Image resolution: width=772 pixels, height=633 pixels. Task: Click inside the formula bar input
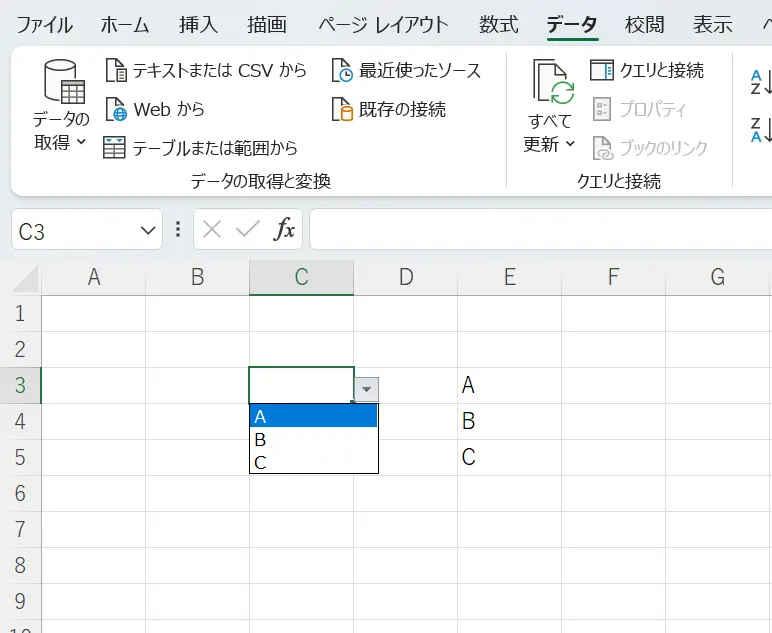click(540, 230)
